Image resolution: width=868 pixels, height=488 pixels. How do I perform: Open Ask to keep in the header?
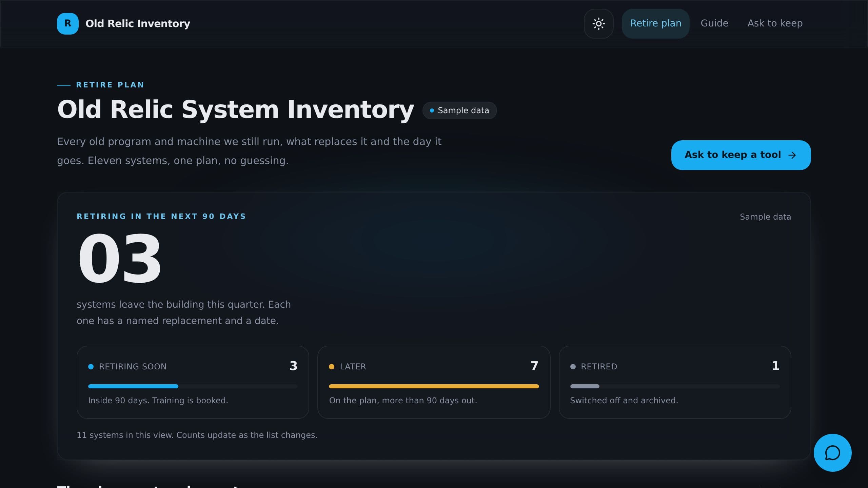[775, 23]
